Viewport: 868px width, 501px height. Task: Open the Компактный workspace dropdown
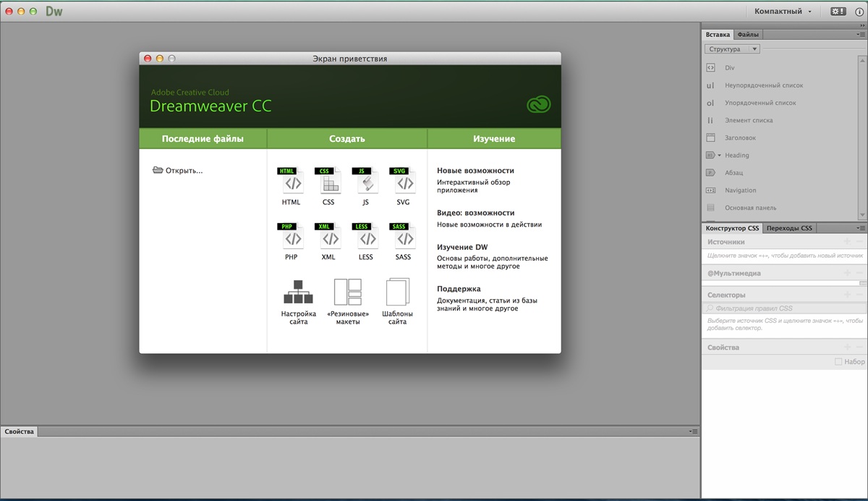click(783, 12)
